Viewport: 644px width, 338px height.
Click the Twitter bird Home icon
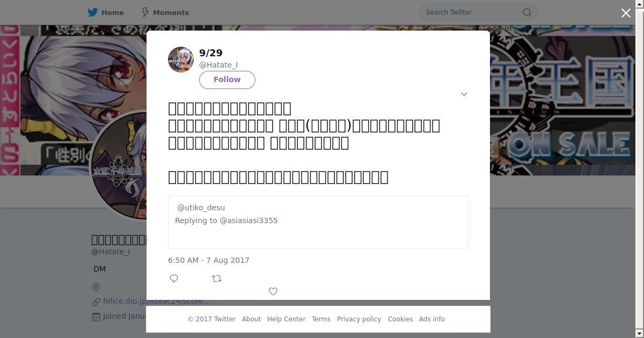(93, 12)
